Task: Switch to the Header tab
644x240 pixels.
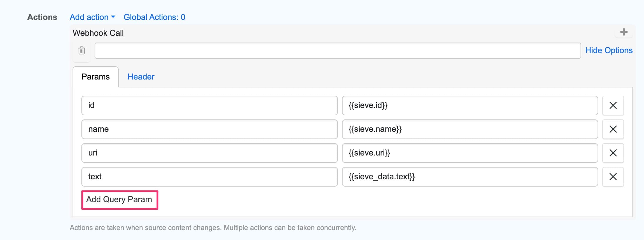Action: pyautogui.click(x=141, y=77)
